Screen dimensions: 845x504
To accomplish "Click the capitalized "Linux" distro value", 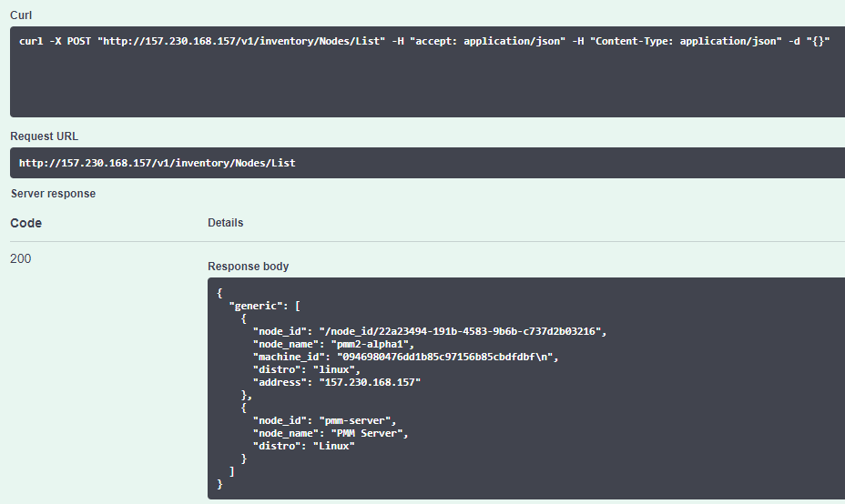I will tap(333, 446).
